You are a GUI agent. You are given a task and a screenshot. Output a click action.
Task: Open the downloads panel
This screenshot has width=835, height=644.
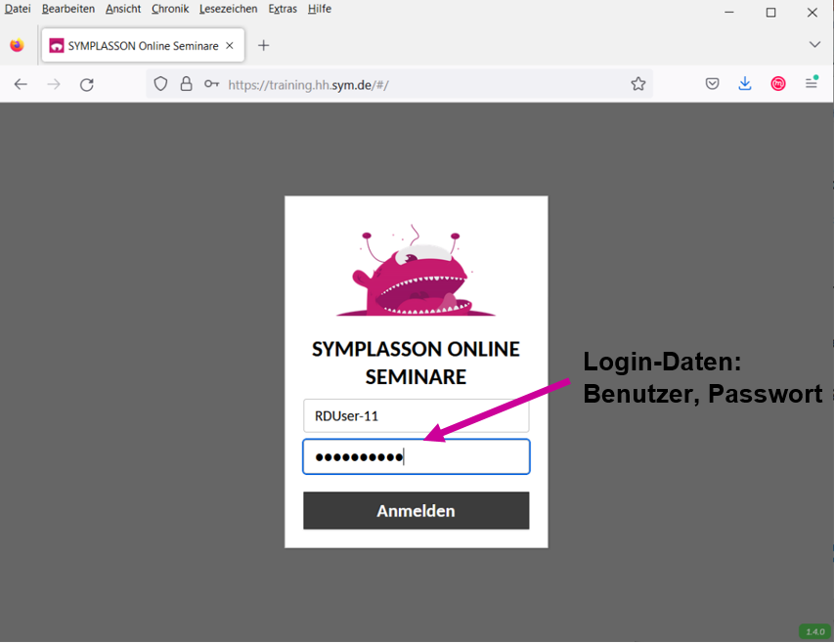click(745, 84)
